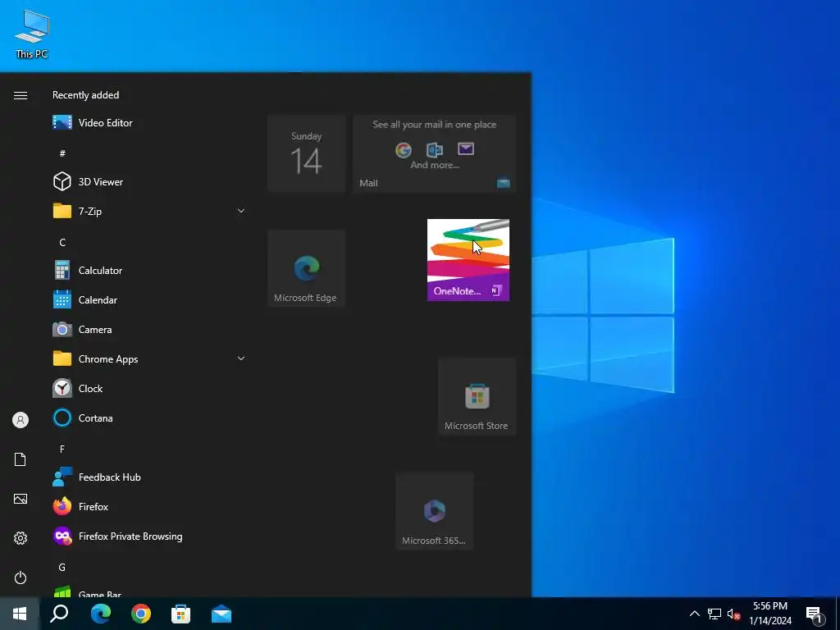
Task: Open the Clock app
Action: point(149,388)
